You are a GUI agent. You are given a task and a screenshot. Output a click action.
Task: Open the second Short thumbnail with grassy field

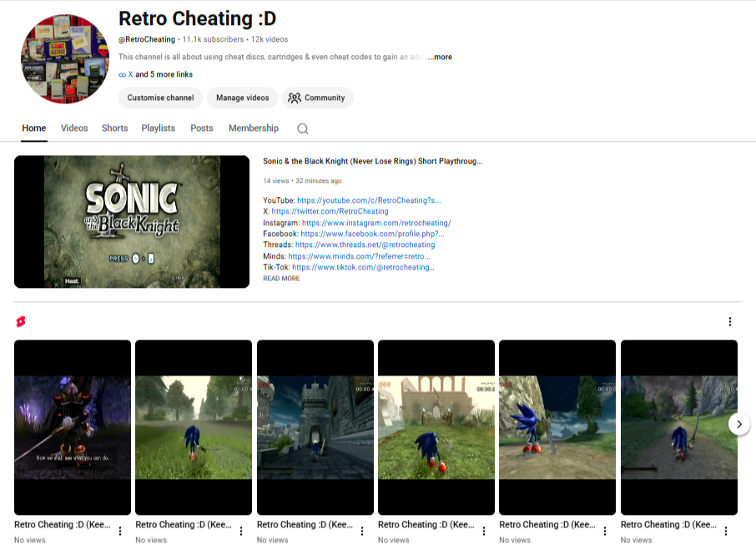(194, 427)
